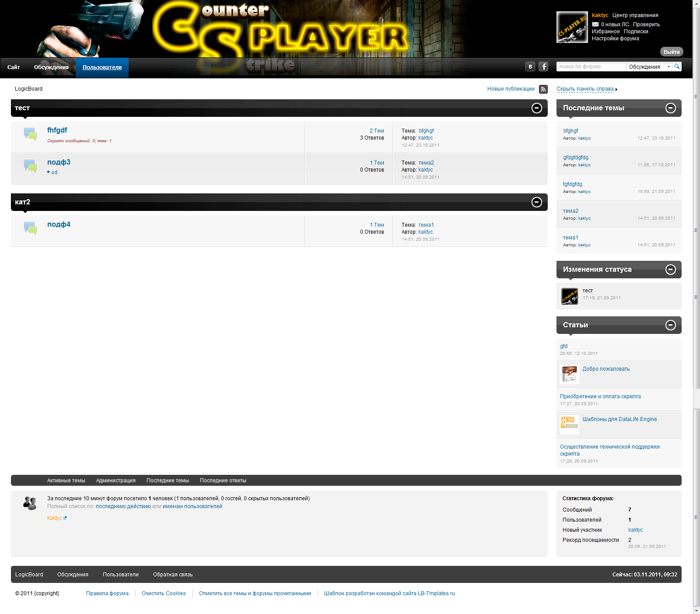The image size is (700, 614).
Task: Click Отметить все темы и форумы прочитанными
Action: [x=255, y=593]
